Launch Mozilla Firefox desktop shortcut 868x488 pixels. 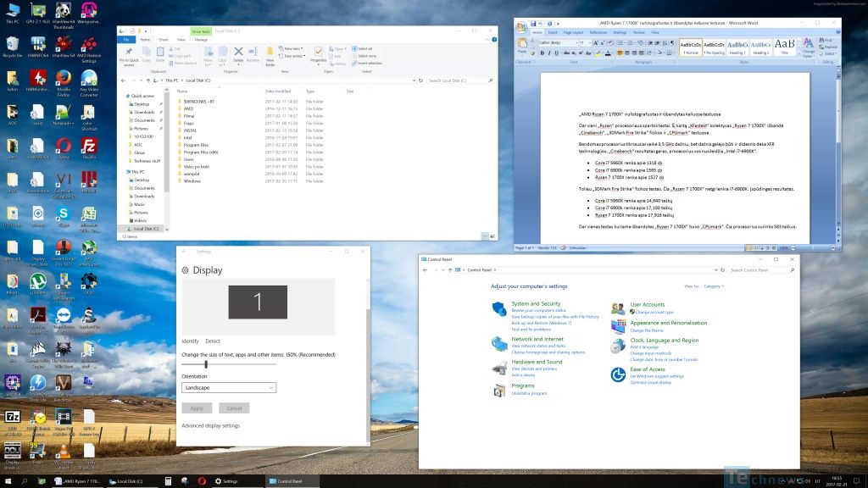tap(63, 82)
